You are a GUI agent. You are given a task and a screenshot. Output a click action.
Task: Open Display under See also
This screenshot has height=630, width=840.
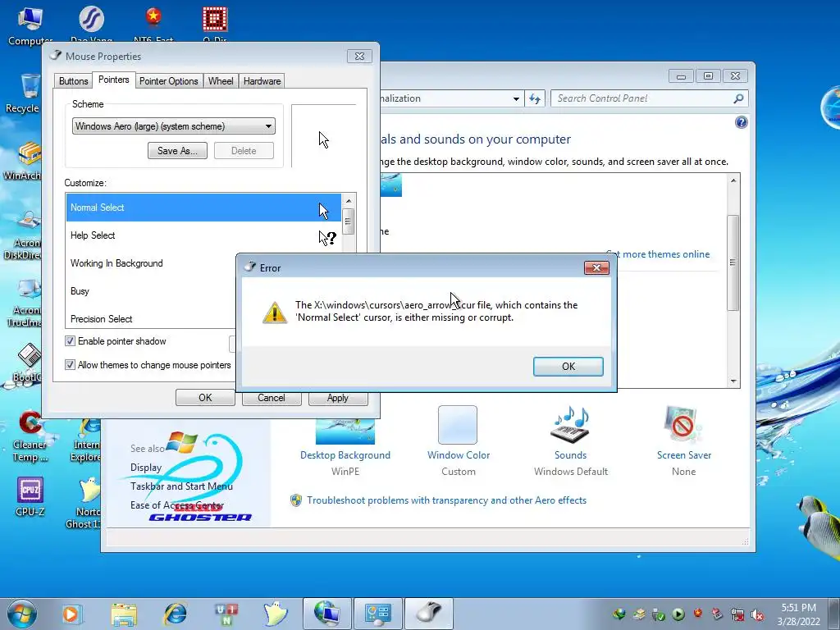(146, 468)
